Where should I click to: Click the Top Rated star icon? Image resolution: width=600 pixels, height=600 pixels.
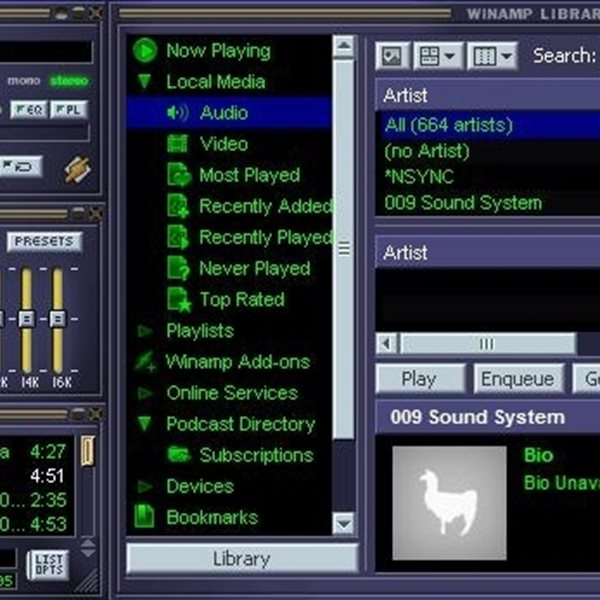pos(179,299)
